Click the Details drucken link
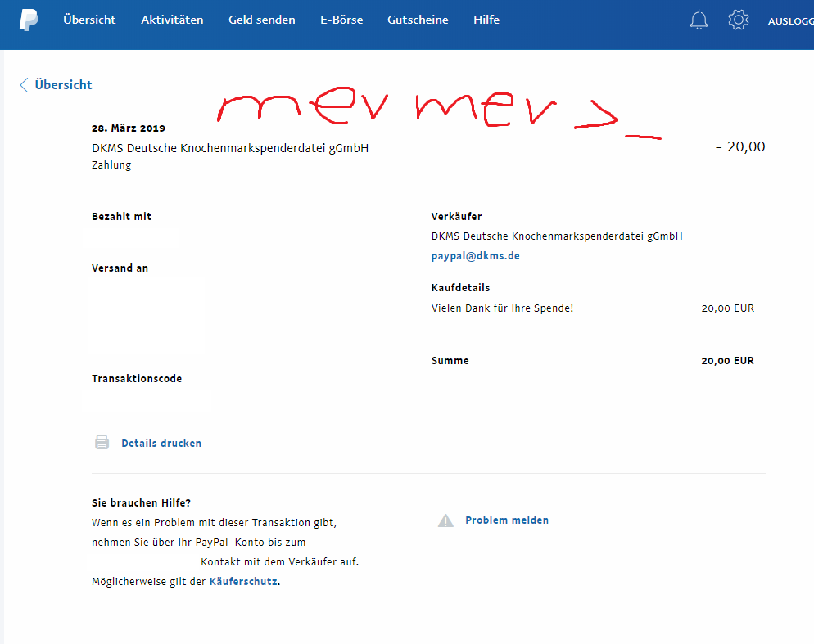This screenshot has width=814, height=644. pyautogui.click(x=161, y=444)
